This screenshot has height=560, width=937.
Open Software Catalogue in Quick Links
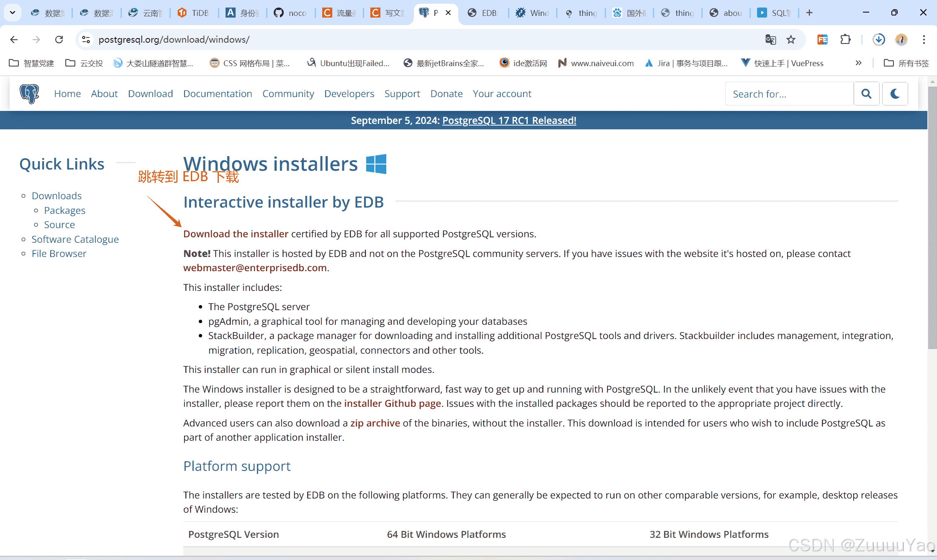pos(75,239)
